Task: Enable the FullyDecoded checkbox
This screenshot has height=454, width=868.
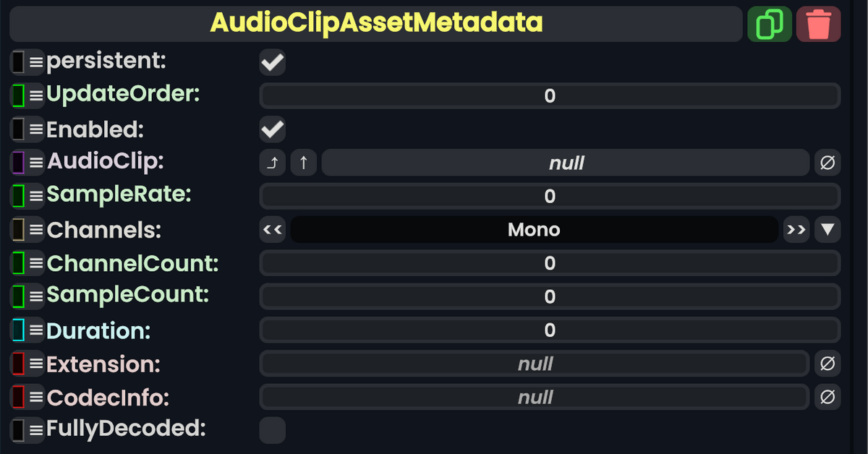Action: click(x=272, y=430)
